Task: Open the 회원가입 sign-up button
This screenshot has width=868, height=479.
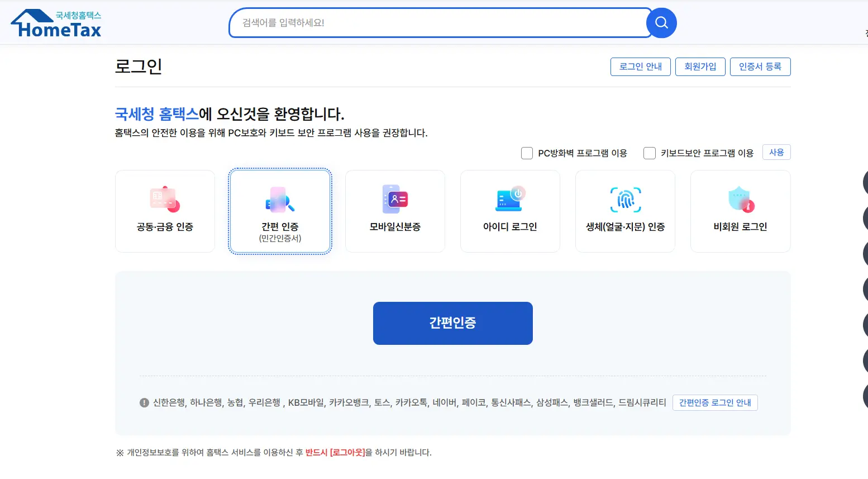Action: pos(700,67)
